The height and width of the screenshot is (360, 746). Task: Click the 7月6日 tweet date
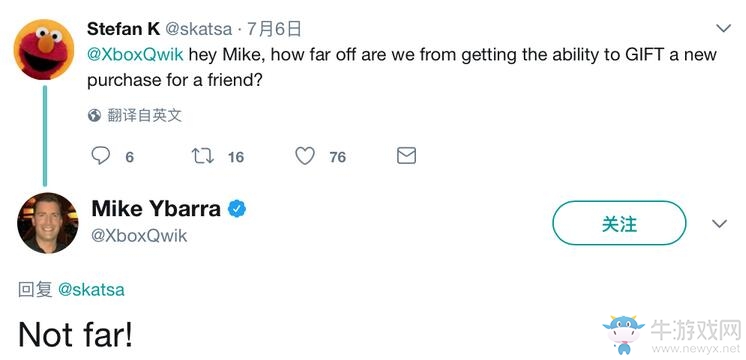(275, 29)
